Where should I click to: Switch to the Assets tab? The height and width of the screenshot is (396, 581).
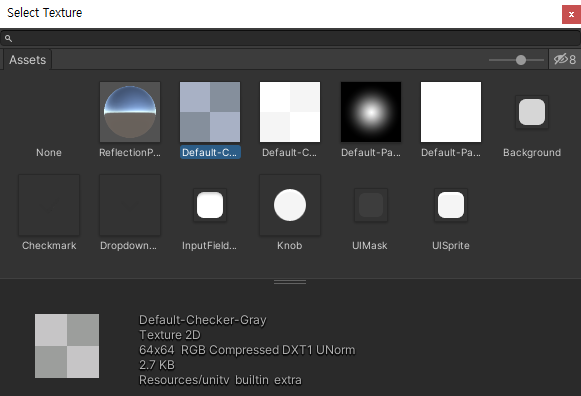point(27,60)
